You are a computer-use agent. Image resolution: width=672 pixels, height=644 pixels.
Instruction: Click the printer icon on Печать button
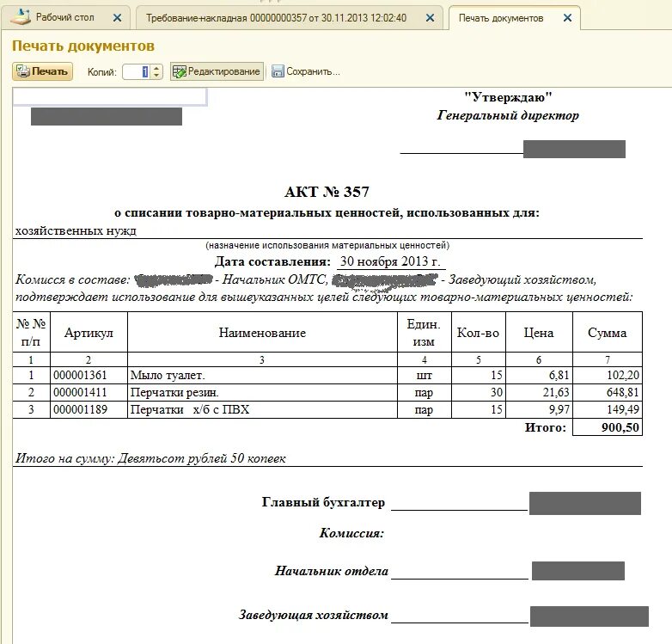point(22,71)
